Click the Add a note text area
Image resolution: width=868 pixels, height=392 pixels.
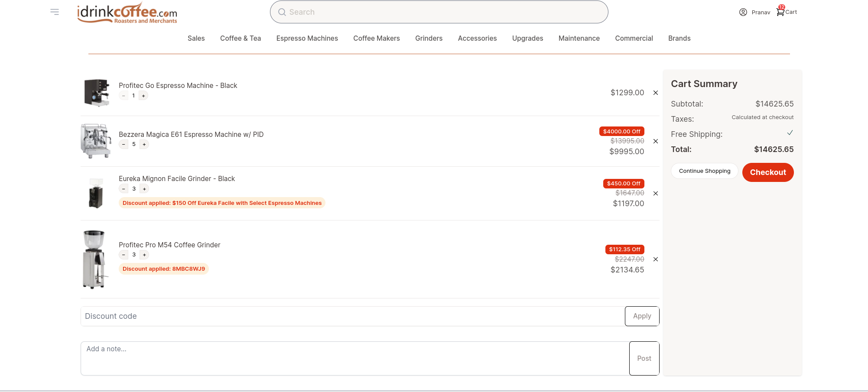[355, 359]
